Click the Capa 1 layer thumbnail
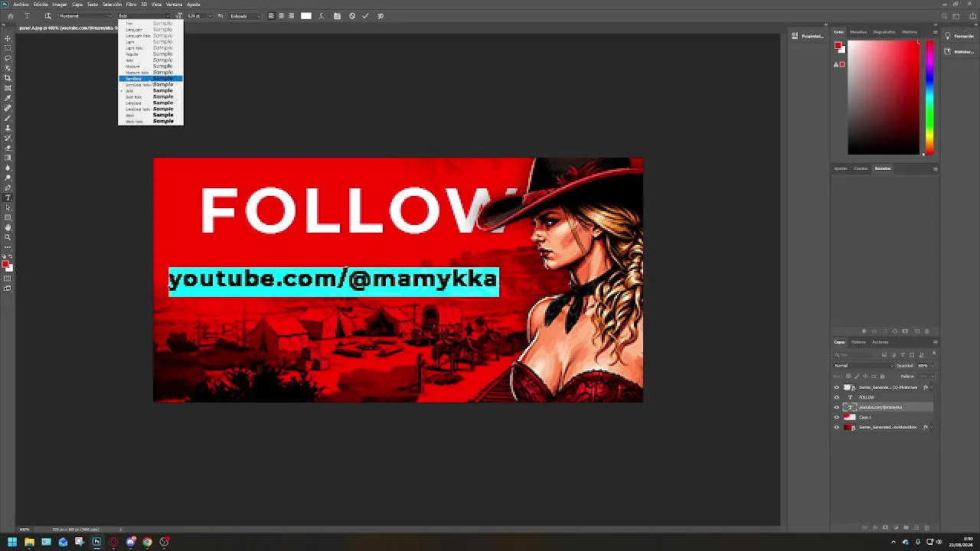The width and height of the screenshot is (980, 551). pyautogui.click(x=849, y=417)
